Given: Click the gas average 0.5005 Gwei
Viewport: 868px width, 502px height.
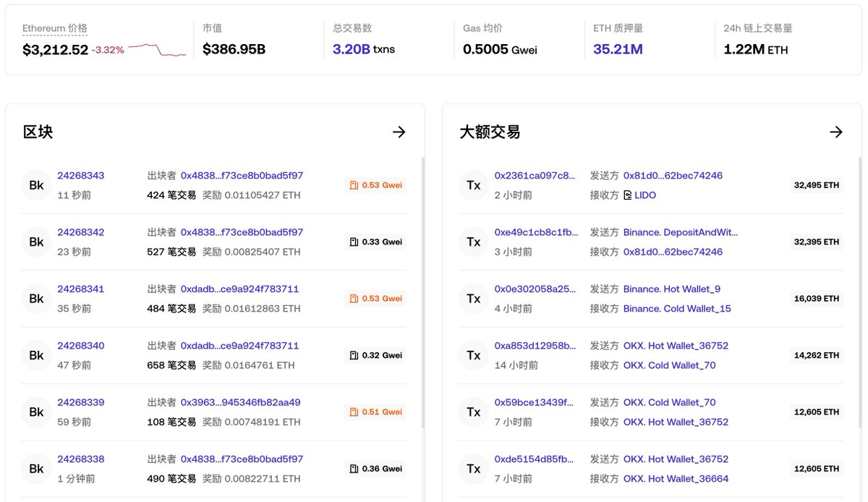Looking at the screenshot, I should tap(500, 50).
